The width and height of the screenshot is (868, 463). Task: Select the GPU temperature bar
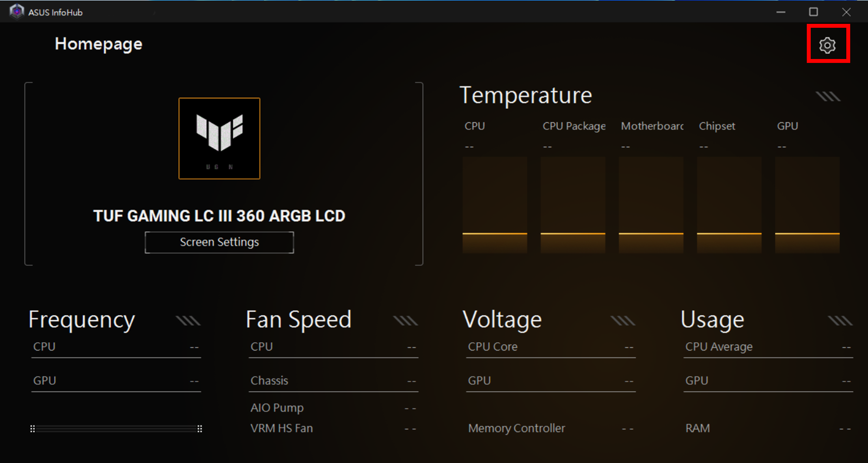[807, 205]
